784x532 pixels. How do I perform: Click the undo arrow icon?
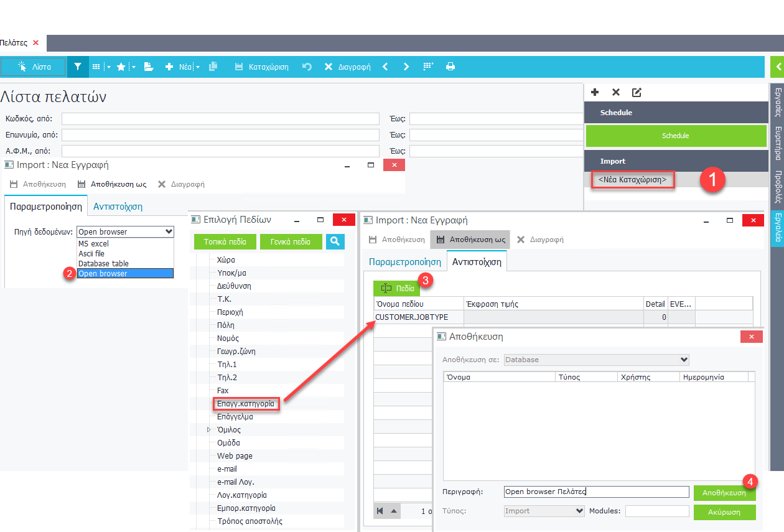pos(307,67)
